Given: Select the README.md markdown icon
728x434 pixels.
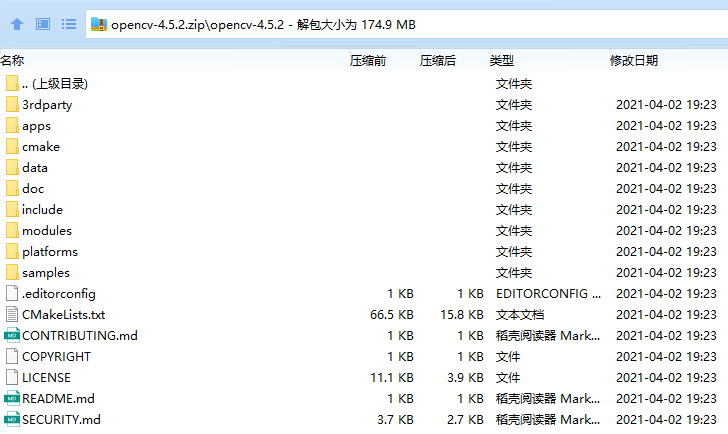Looking at the screenshot, I should click(x=12, y=398).
